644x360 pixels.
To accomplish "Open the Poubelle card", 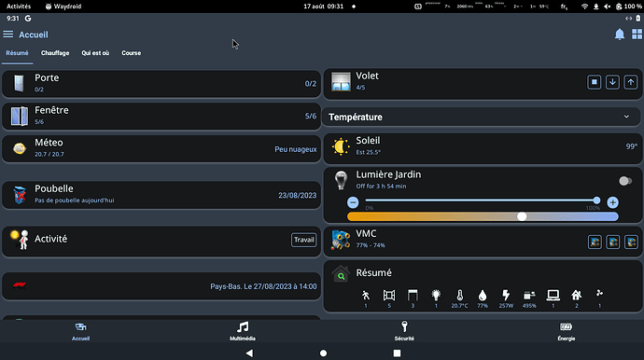I will coord(161,195).
